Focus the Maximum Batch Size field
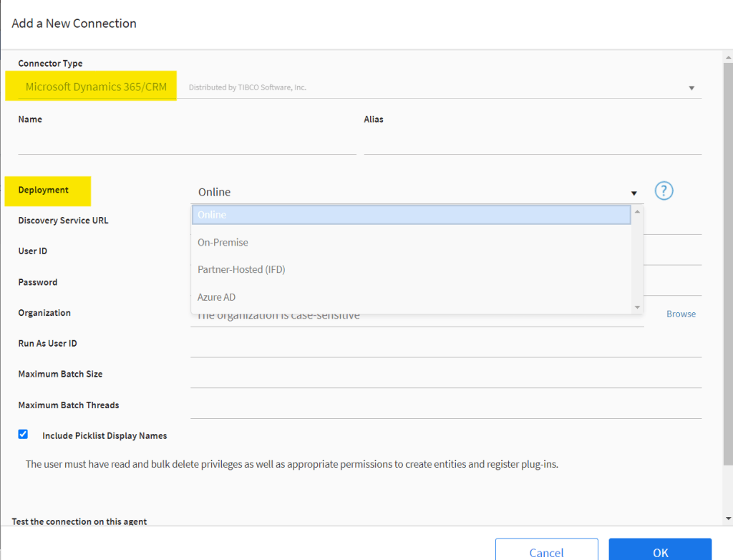 (445, 376)
